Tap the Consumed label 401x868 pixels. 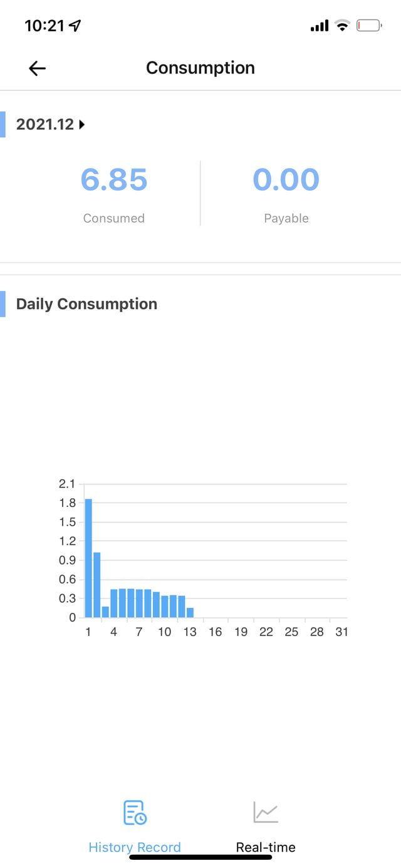point(114,218)
